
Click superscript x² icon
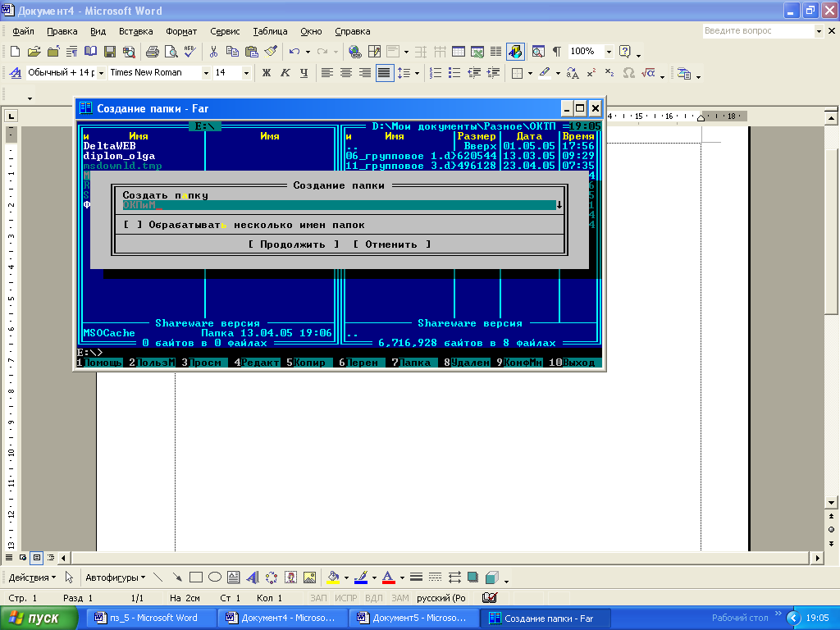click(591, 73)
